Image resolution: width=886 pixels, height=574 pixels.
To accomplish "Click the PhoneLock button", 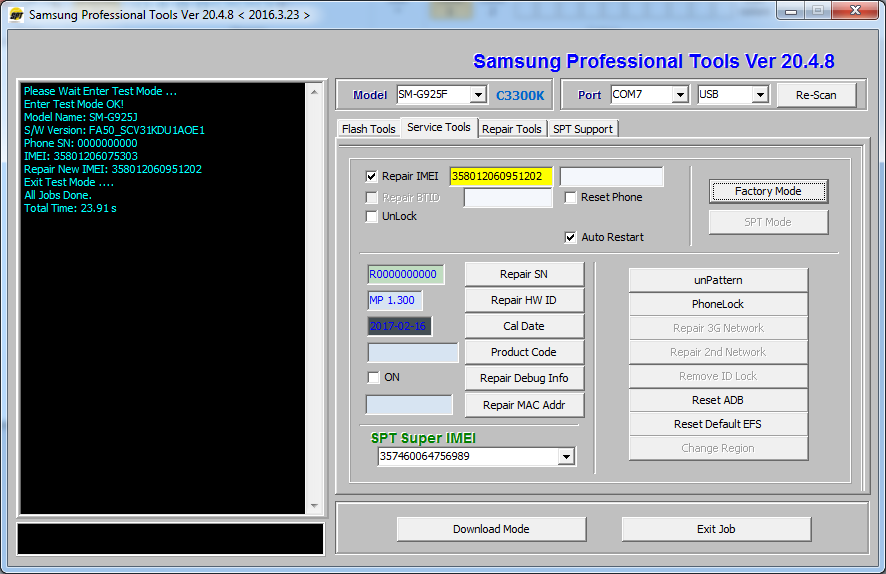I will [718, 304].
